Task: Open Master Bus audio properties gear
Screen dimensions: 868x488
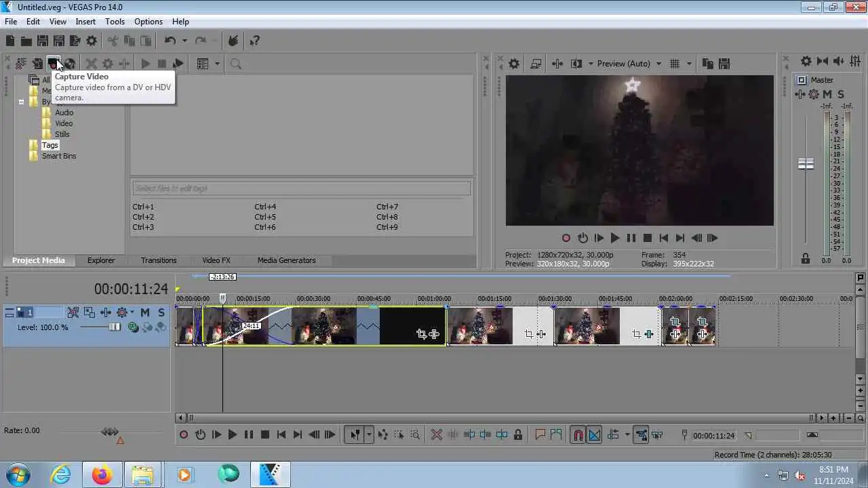Action: (x=806, y=62)
